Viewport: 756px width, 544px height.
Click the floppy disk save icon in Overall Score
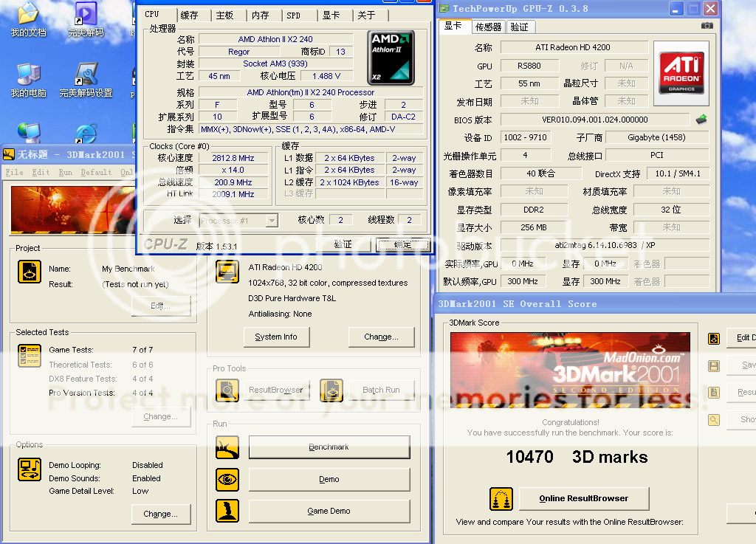[714, 366]
